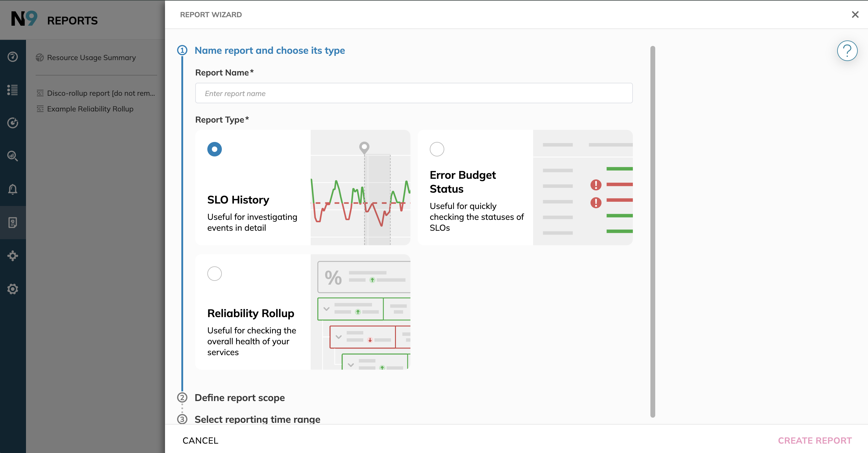Open the Example Reliability Rollup report

(90, 108)
